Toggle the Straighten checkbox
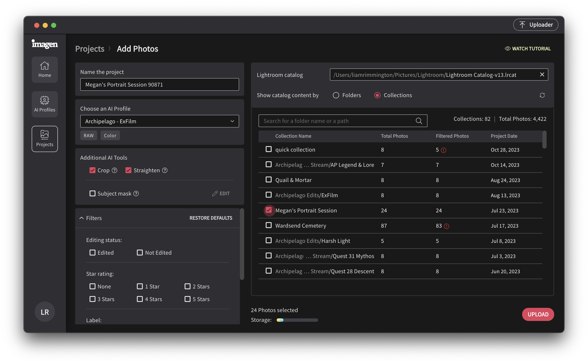The height and width of the screenshot is (364, 588). pyautogui.click(x=128, y=170)
